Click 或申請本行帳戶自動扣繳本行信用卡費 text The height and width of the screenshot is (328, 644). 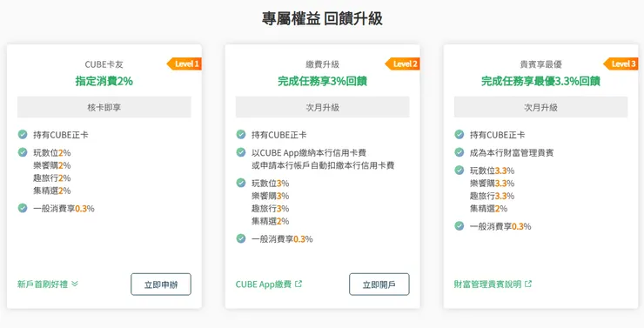click(323, 165)
